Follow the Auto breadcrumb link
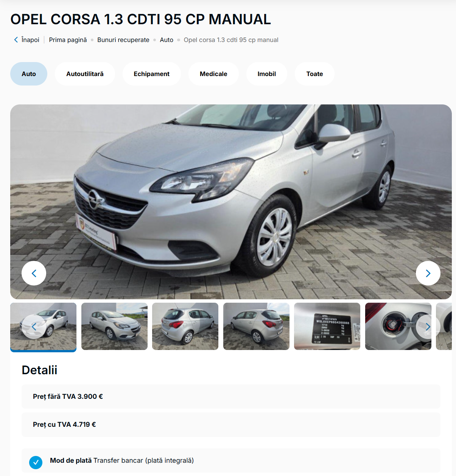This screenshot has width=456, height=476. click(x=167, y=40)
